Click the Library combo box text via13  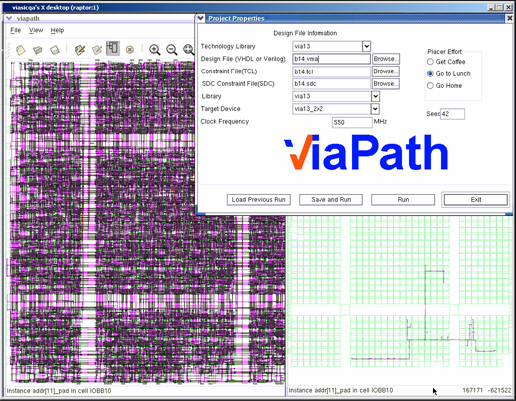(332, 96)
